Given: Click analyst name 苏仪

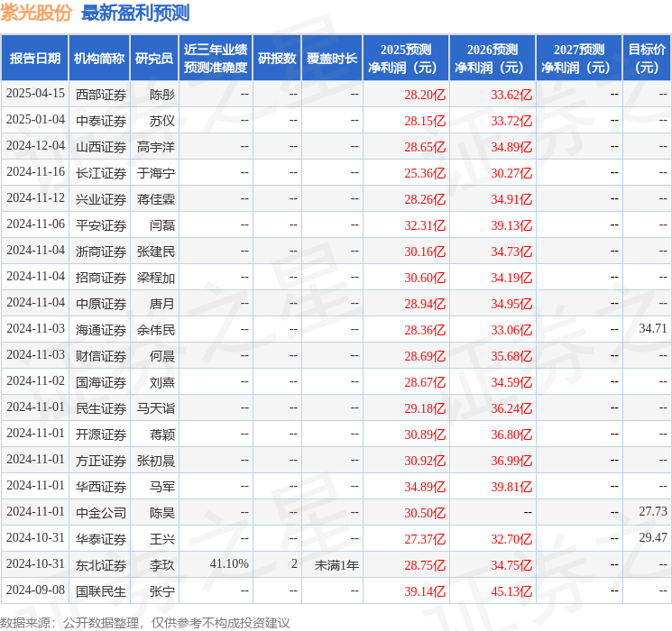Looking at the screenshot, I should 162,121.
